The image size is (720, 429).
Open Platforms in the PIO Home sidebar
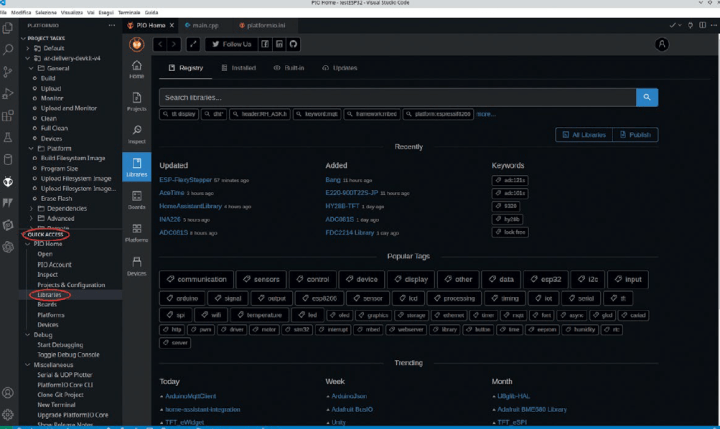[137, 235]
